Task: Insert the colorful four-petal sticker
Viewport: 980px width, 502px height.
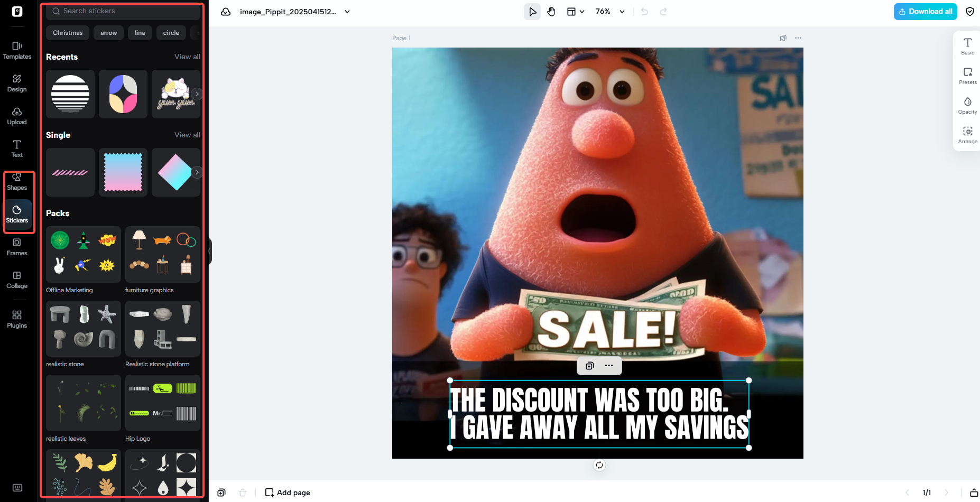Action: pyautogui.click(x=123, y=94)
